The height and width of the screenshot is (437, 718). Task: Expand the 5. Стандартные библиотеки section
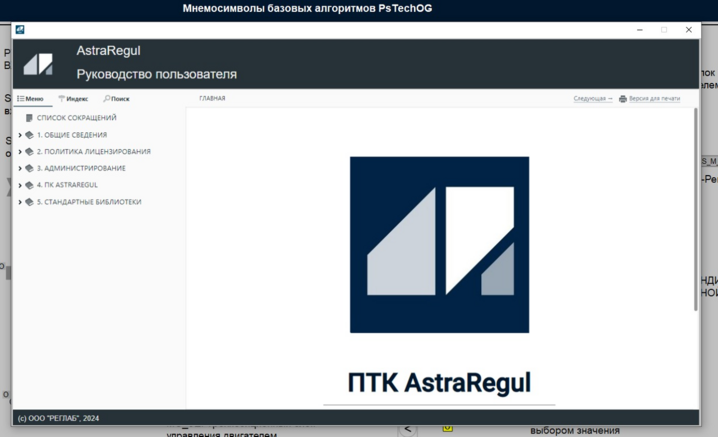[x=20, y=202]
